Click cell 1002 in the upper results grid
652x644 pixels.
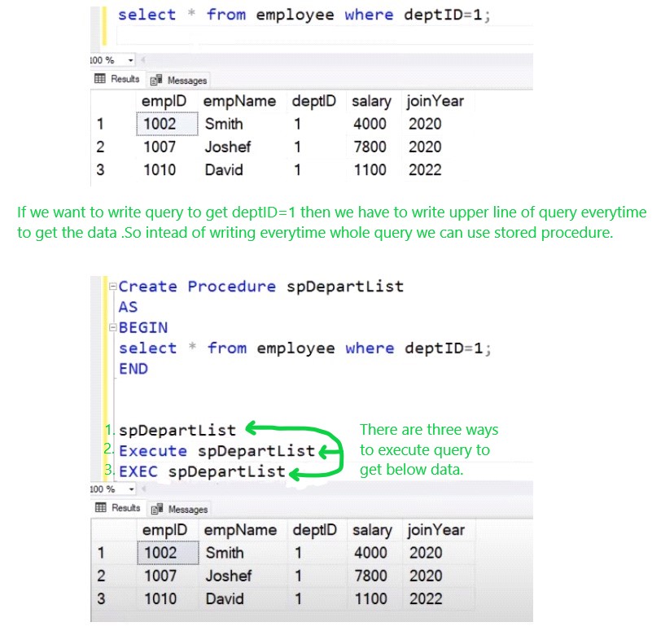[167, 124]
